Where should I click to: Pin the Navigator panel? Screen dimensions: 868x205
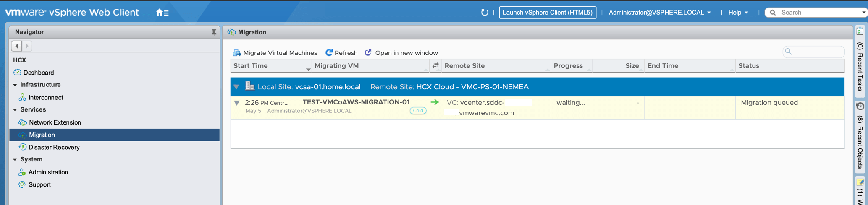214,32
